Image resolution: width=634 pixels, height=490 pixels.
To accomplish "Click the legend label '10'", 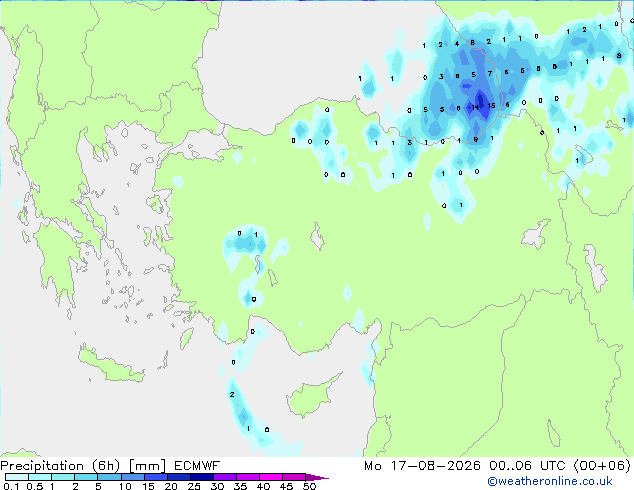I will pyautogui.click(x=125, y=486).
